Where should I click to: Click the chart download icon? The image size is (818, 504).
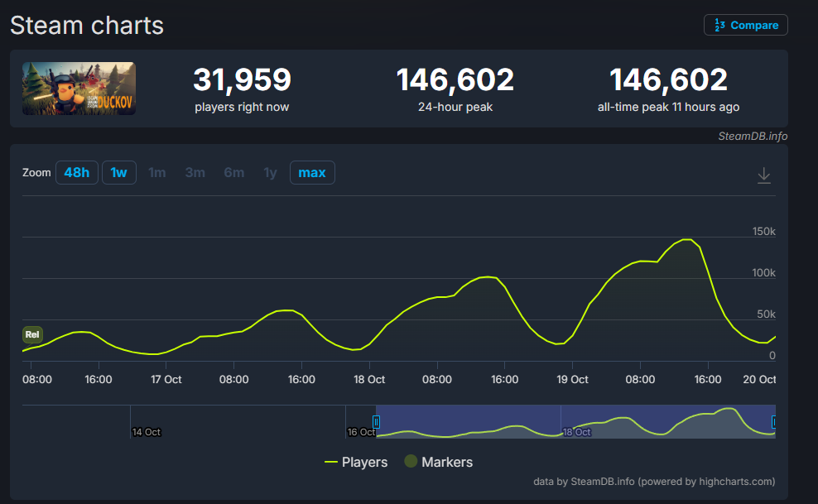click(x=763, y=175)
